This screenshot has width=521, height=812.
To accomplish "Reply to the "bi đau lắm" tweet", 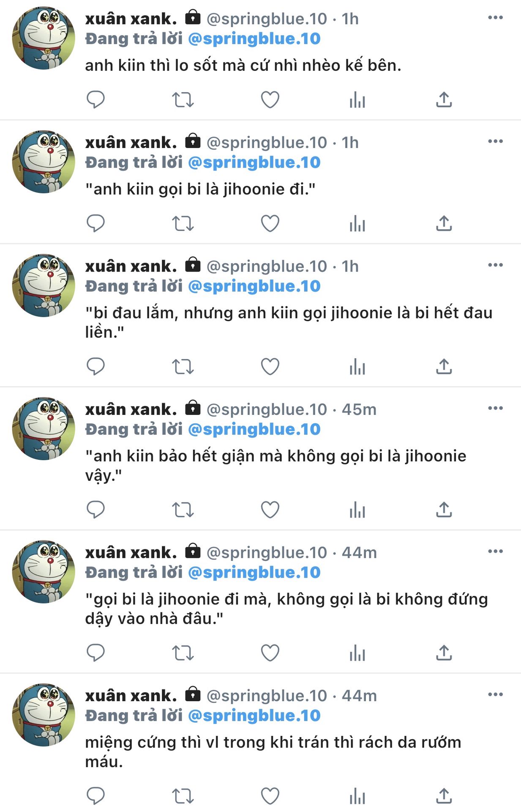I will [x=95, y=366].
